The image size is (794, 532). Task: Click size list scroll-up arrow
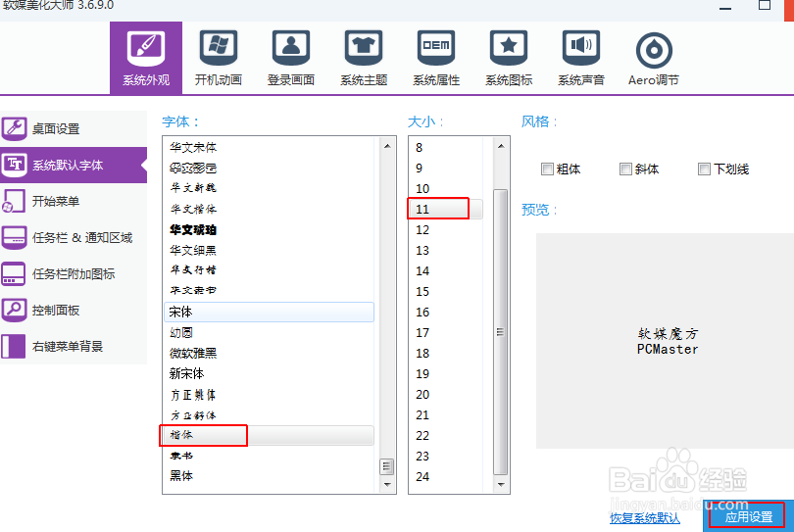500,146
